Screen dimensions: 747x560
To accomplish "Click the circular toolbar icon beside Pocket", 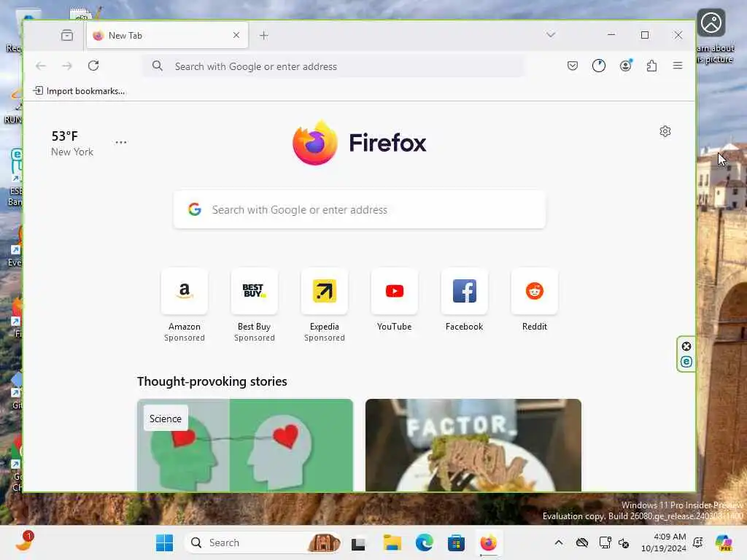I will [599, 66].
